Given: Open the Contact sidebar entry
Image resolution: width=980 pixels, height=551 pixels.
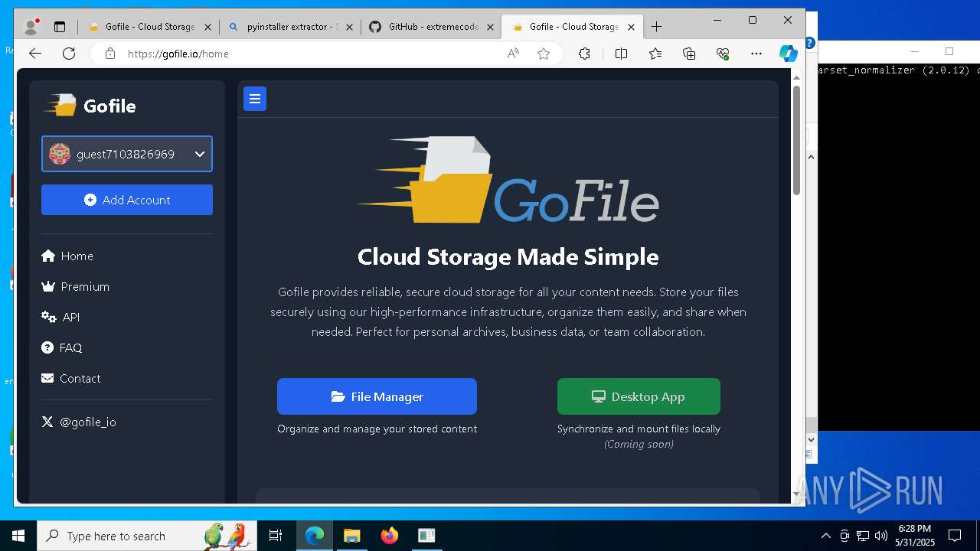Looking at the screenshot, I should [x=70, y=378].
